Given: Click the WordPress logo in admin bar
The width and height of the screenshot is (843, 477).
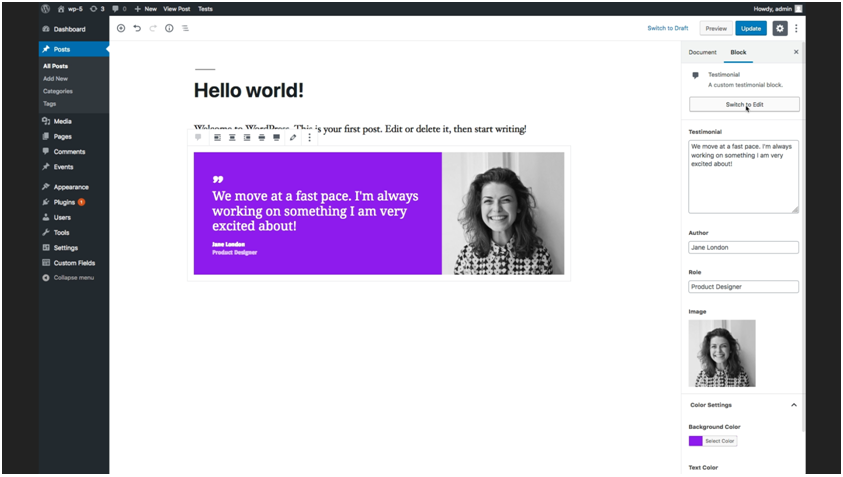Looking at the screenshot, I should point(46,8).
